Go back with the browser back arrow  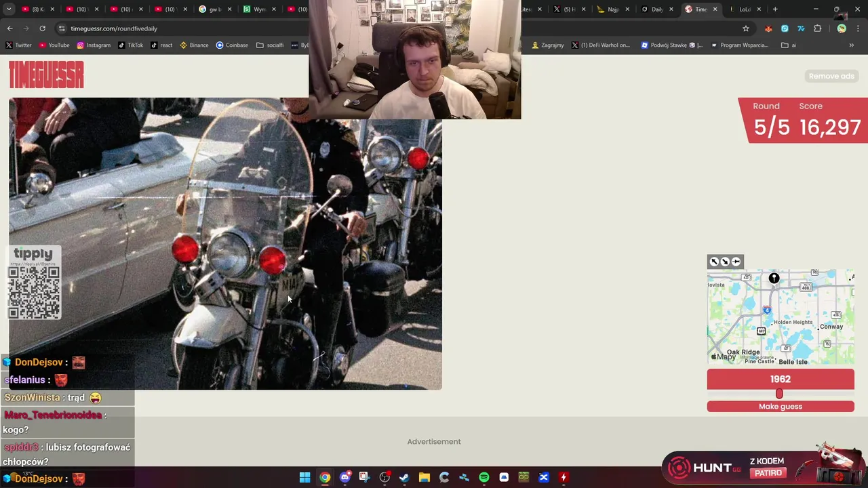(9, 28)
